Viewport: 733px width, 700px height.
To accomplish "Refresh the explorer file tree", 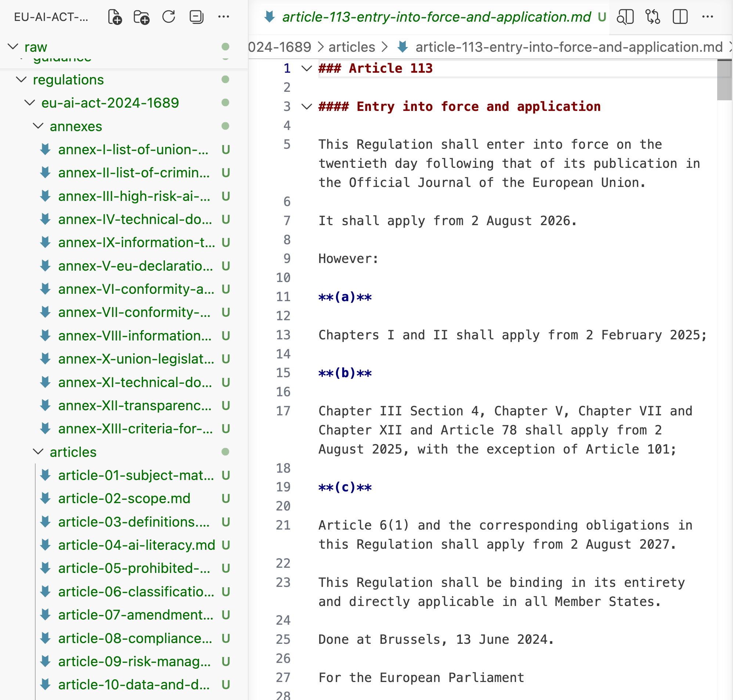I will click(x=169, y=17).
